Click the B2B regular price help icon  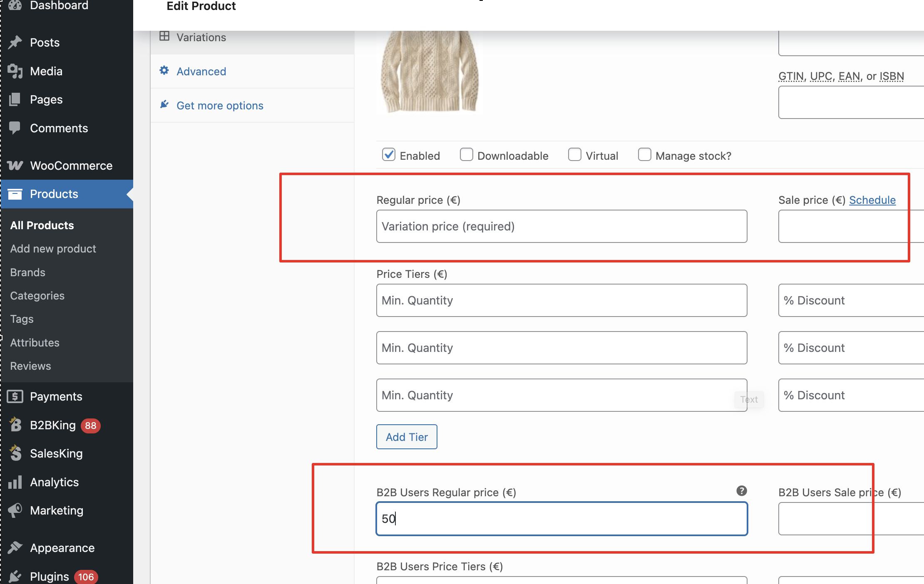pyautogui.click(x=742, y=491)
